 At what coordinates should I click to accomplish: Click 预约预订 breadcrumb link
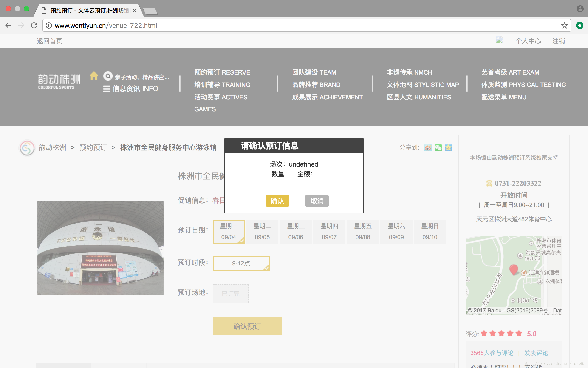[x=93, y=147]
